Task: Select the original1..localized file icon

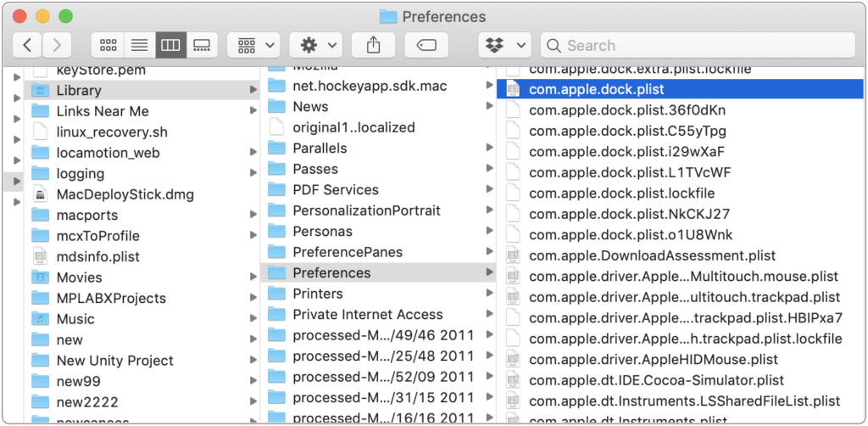Action: (x=277, y=127)
